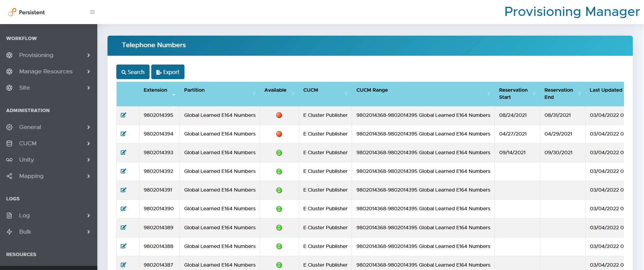This screenshot has width=644, height=270.
Task: Click the Search button
Action: coord(133,72)
